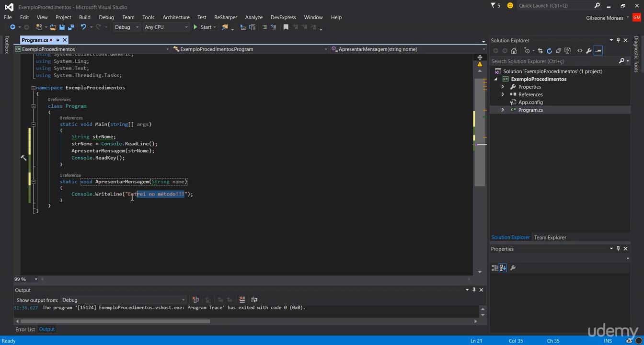Open the Build menu
644x345 pixels.
point(85,17)
